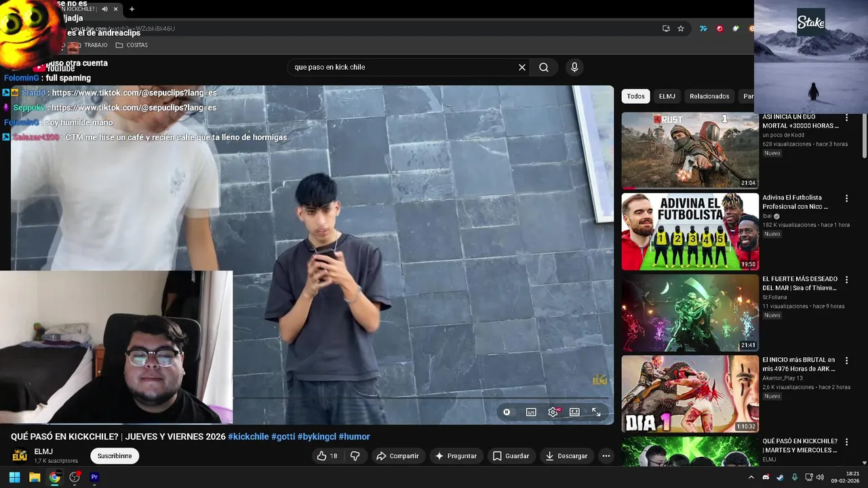Click the install/cast icon in address bar

pos(666,28)
